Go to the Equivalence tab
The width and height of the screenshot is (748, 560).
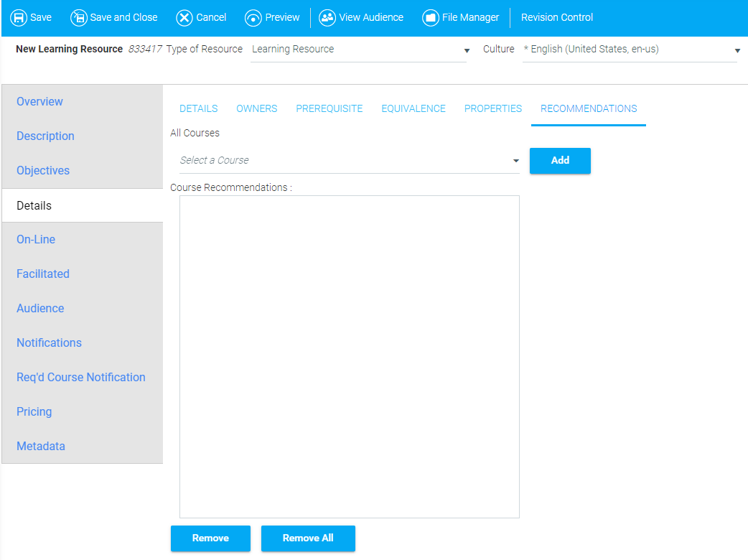click(x=413, y=108)
